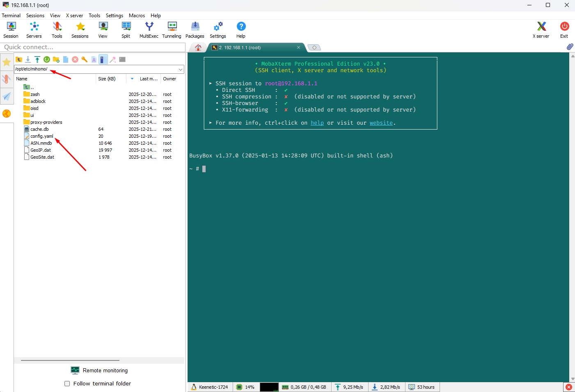Toggle Remote monitoring panel

pyautogui.click(x=99, y=370)
